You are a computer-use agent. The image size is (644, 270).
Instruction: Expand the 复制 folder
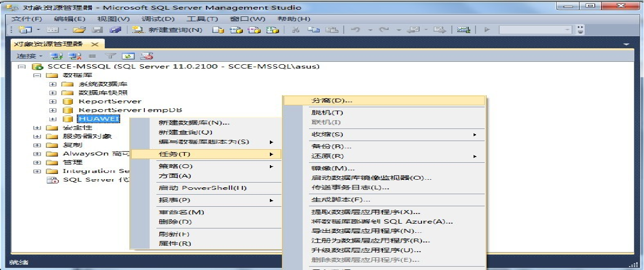click(x=37, y=145)
